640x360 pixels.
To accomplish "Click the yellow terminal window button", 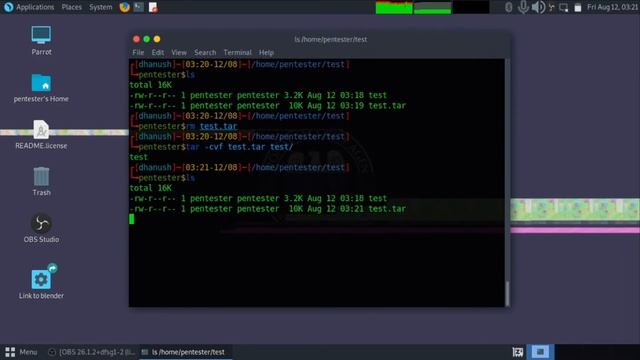I will click(x=157, y=39).
